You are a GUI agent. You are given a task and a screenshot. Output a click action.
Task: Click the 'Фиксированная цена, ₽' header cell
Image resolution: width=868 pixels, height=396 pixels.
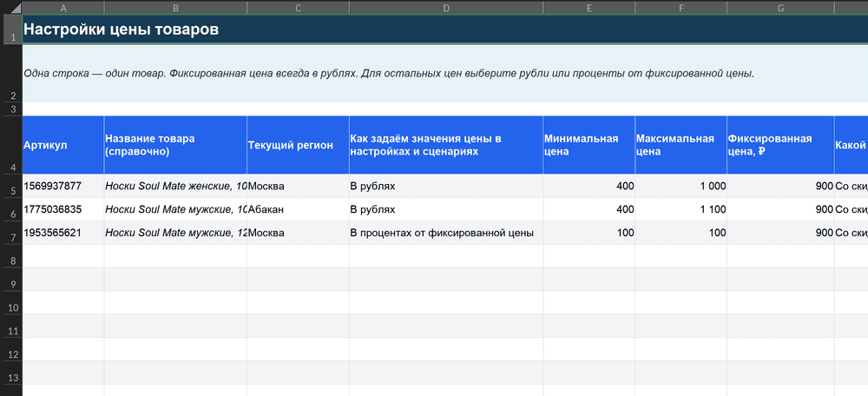[780, 145]
